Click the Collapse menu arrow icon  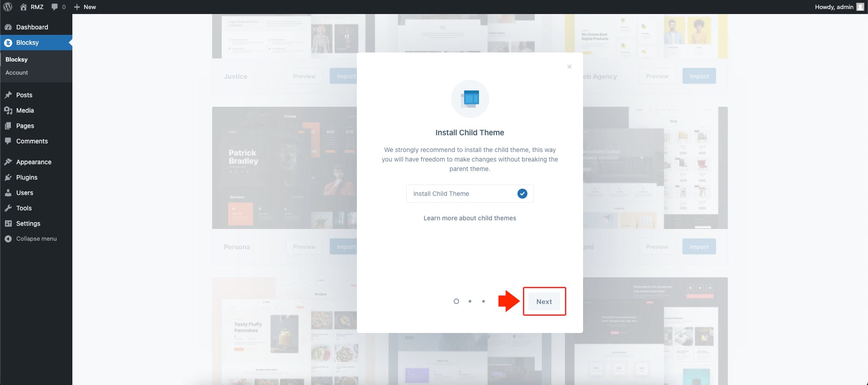pos(8,239)
